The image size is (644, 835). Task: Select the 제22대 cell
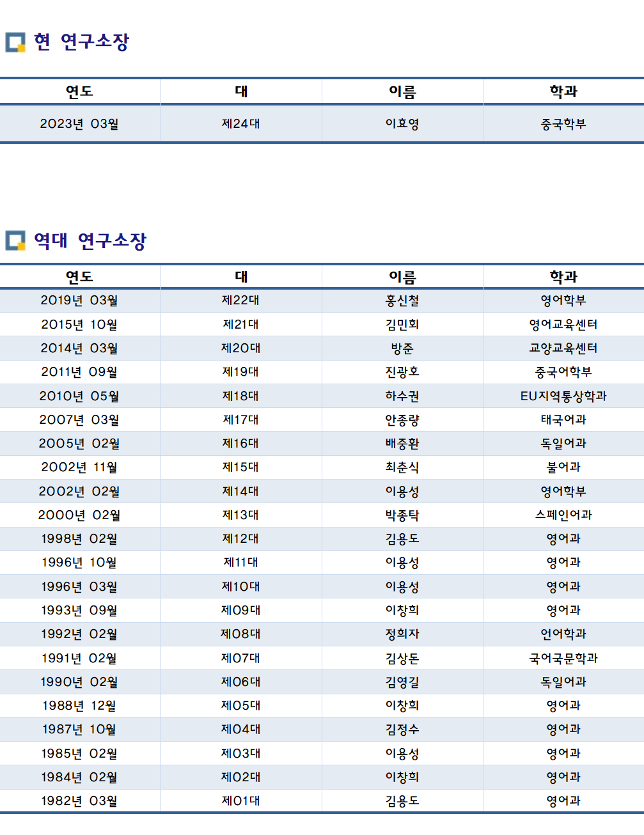pos(240,300)
